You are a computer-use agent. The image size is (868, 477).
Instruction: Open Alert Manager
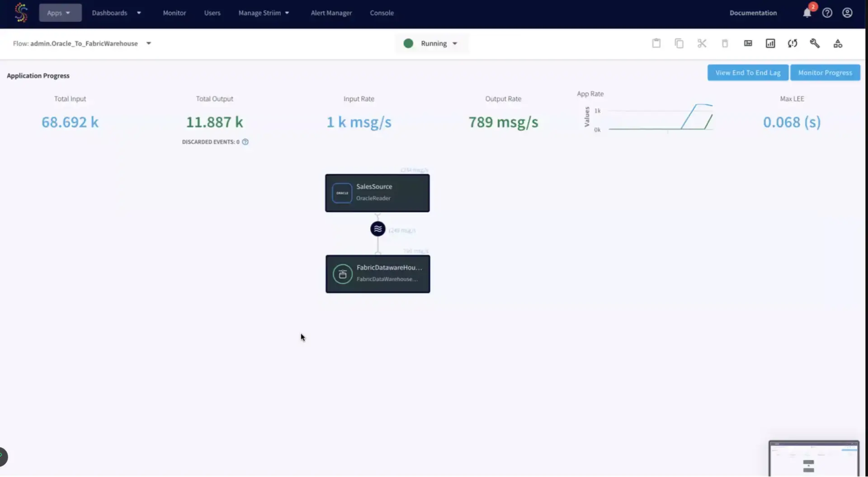click(x=331, y=13)
